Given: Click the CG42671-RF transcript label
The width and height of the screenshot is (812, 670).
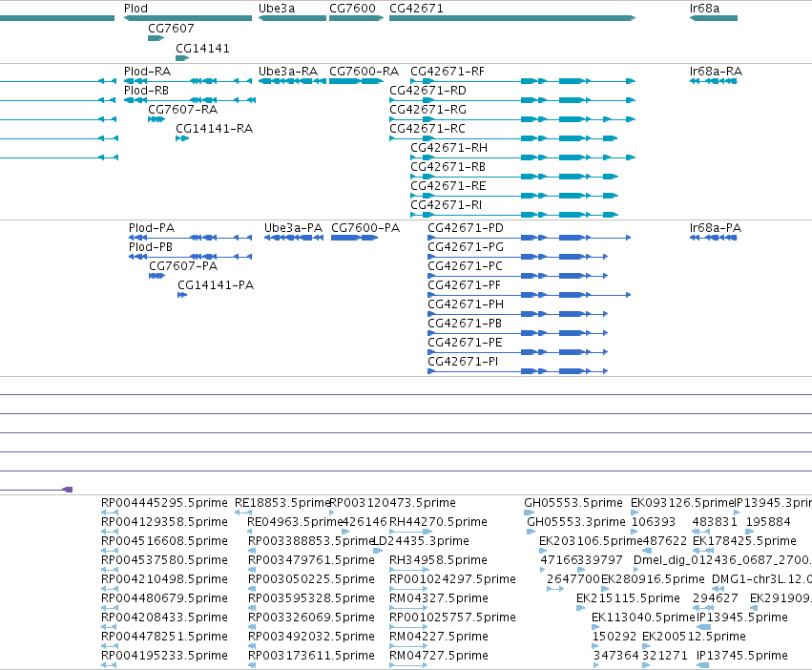Looking at the screenshot, I should click(x=448, y=71).
